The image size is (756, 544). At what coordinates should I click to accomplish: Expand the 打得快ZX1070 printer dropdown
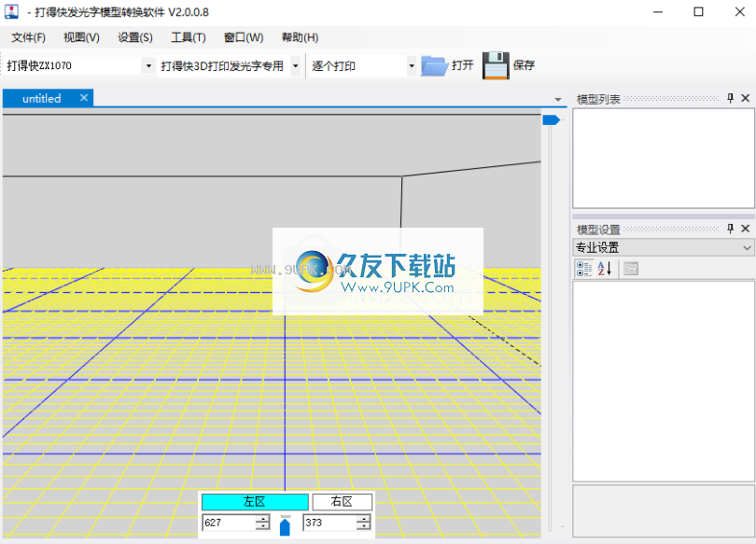(148, 65)
